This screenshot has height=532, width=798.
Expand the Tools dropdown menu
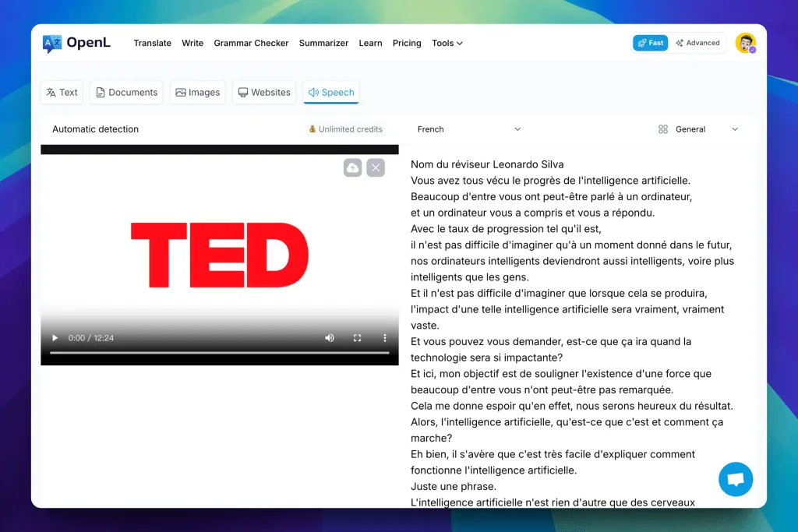point(447,44)
